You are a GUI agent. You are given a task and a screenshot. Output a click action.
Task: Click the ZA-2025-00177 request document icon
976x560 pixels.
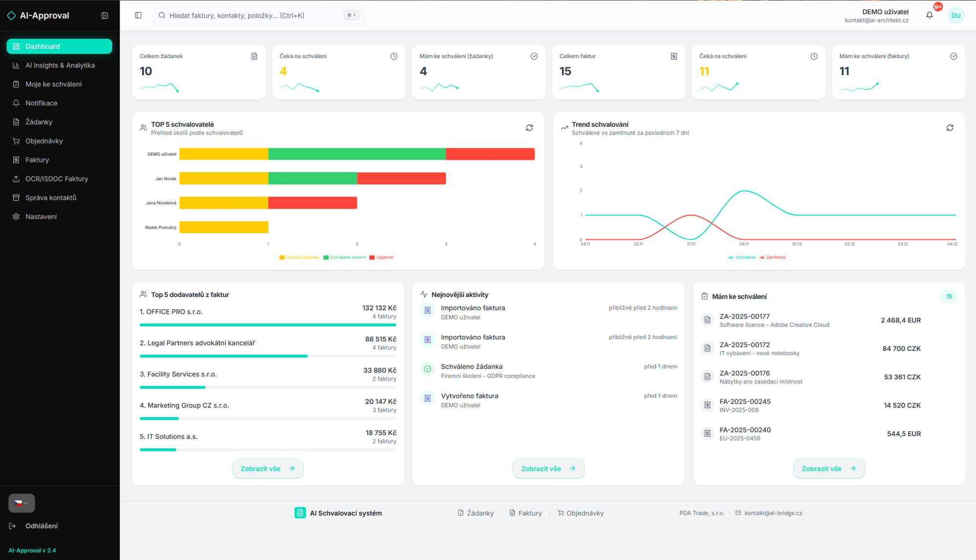[x=707, y=320]
